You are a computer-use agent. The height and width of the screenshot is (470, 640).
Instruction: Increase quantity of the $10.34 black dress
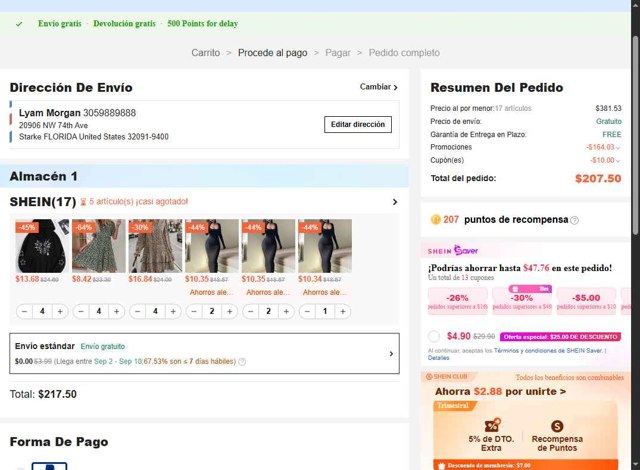[x=343, y=311]
